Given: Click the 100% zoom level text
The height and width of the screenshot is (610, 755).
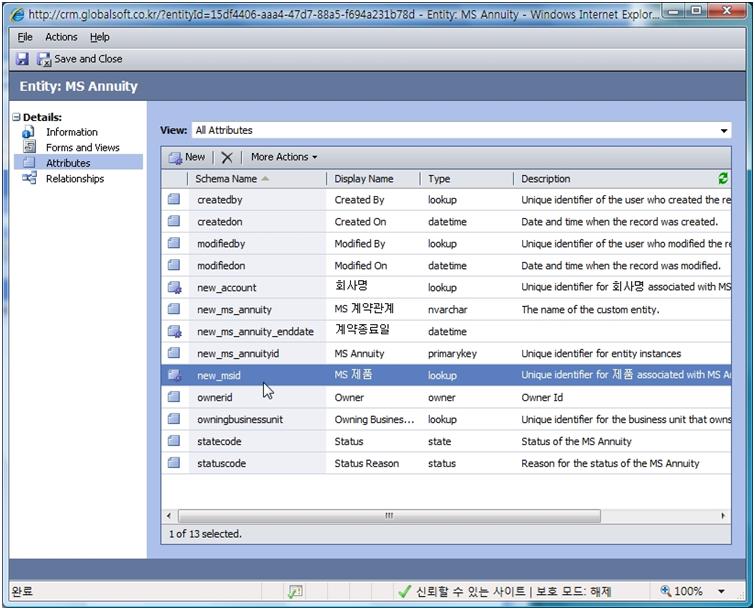Looking at the screenshot, I should pos(688,591).
